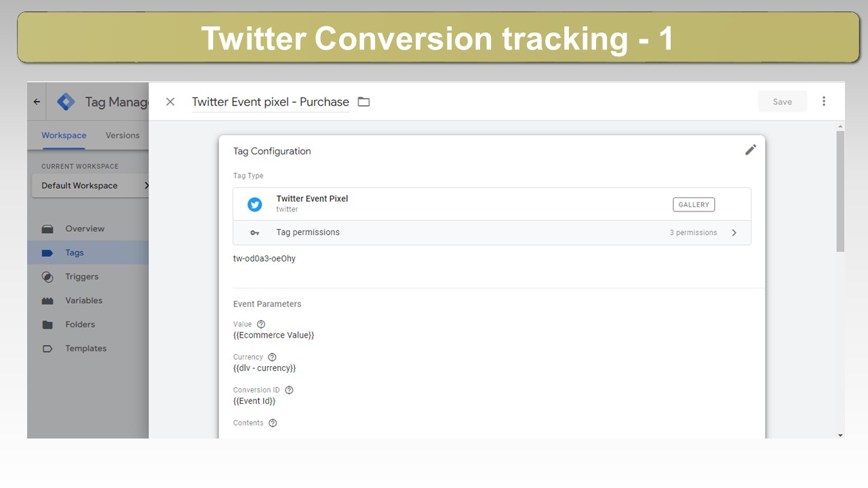The width and height of the screenshot is (868, 488).
Task: Click the CURRENT WORKSPACE label
Action: pyautogui.click(x=80, y=166)
